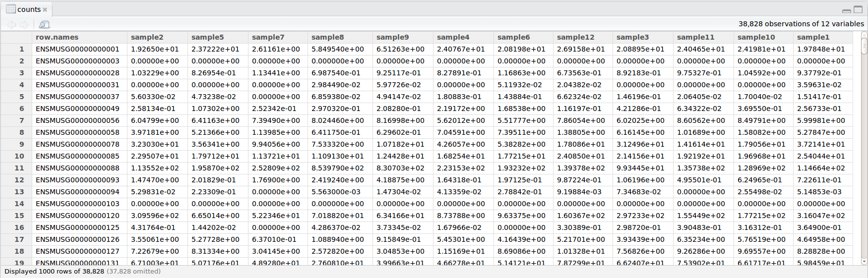Minimize the data viewer pane

(846, 10)
